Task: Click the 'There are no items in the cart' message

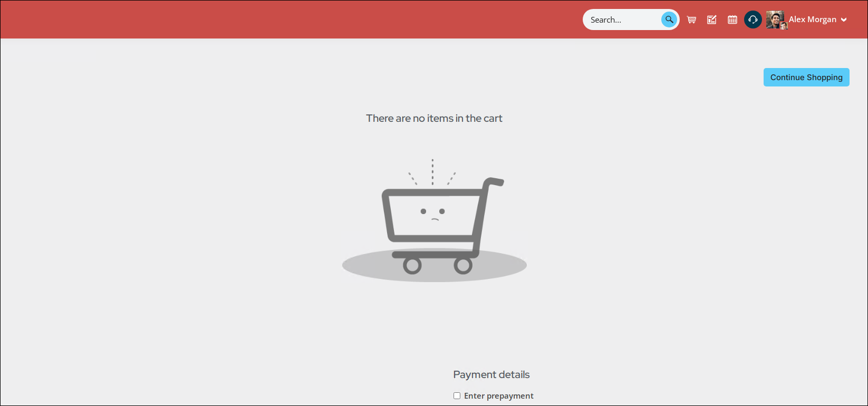Action: tap(434, 118)
